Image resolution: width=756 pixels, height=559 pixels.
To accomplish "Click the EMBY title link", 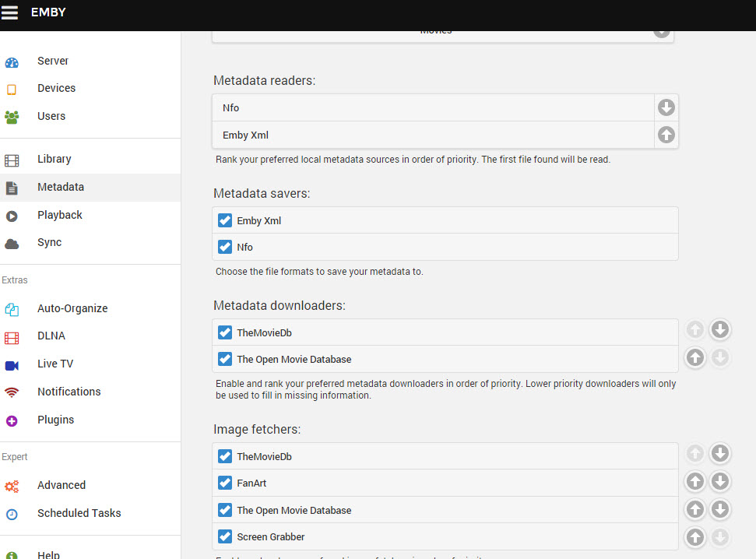I will (x=48, y=12).
